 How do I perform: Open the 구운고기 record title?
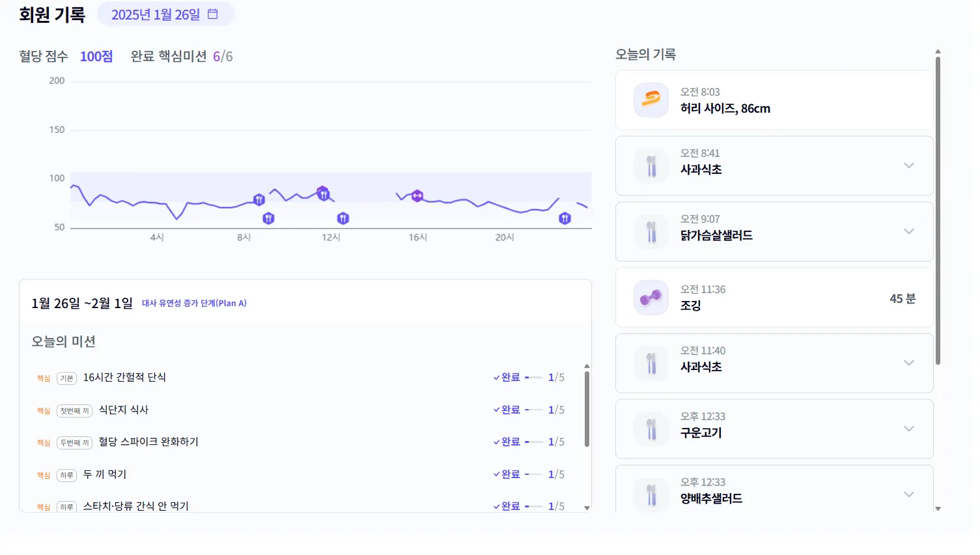[701, 433]
